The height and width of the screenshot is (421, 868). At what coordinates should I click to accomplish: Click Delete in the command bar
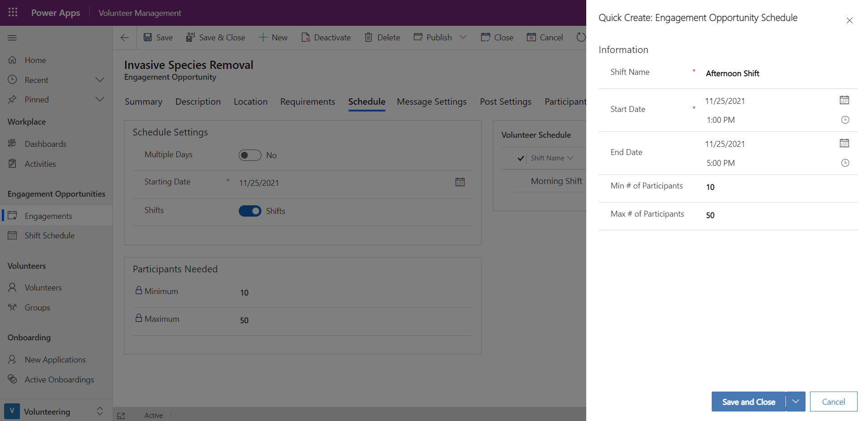[x=382, y=38]
